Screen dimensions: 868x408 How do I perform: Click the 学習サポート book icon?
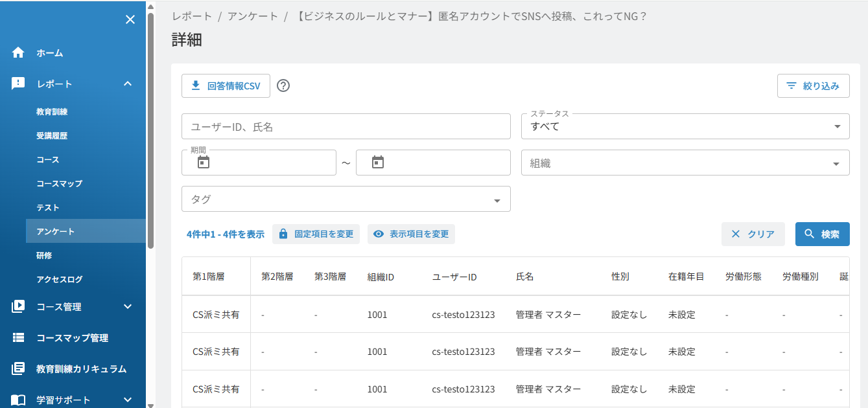(x=18, y=400)
